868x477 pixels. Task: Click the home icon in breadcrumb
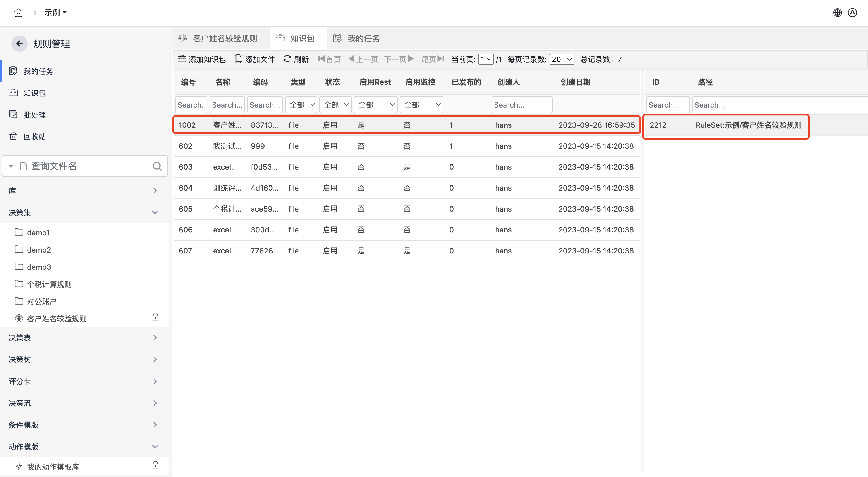[18, 13]
